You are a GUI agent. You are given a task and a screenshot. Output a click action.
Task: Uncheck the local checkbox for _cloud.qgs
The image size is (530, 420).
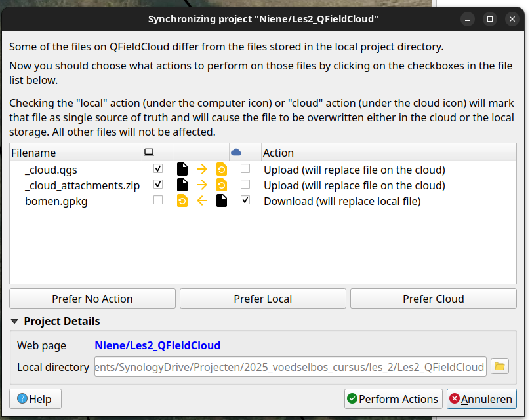[158, 169]
